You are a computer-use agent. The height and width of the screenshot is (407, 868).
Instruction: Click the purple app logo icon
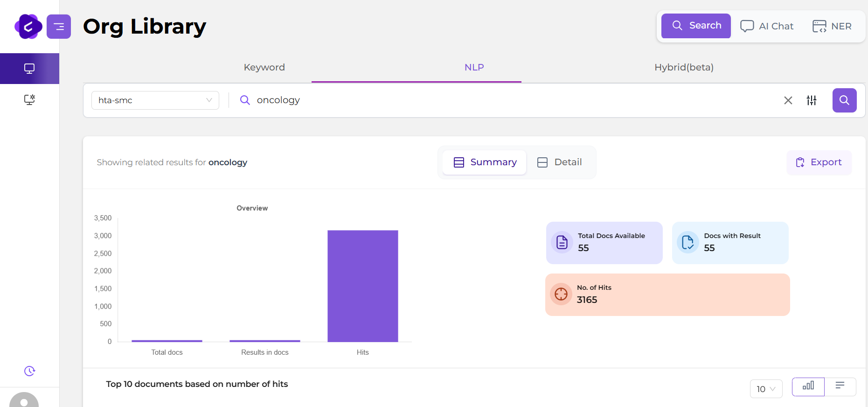(x=28, y=27)
